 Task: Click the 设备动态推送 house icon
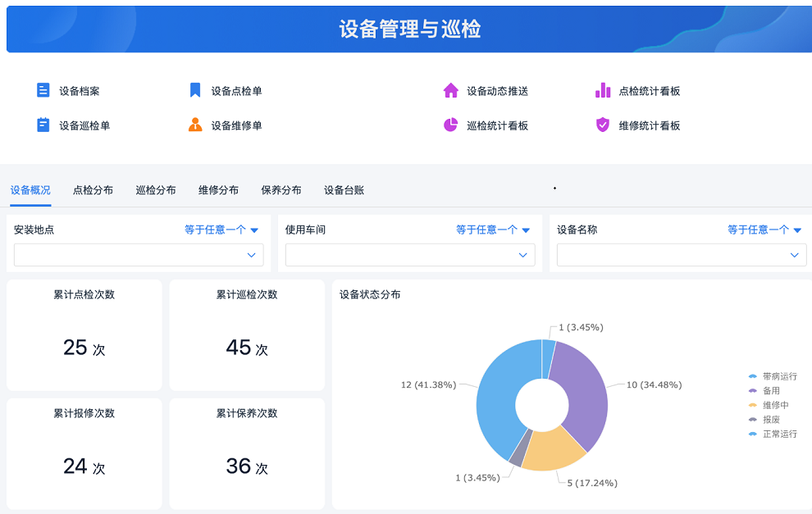(x=451, y=90)
